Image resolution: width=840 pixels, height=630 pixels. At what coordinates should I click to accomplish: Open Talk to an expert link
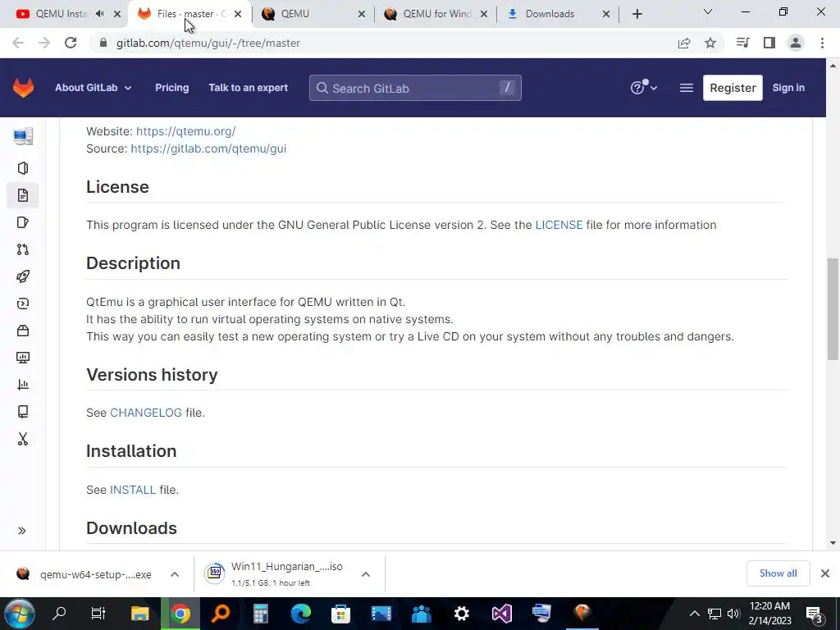pos(248,88)
